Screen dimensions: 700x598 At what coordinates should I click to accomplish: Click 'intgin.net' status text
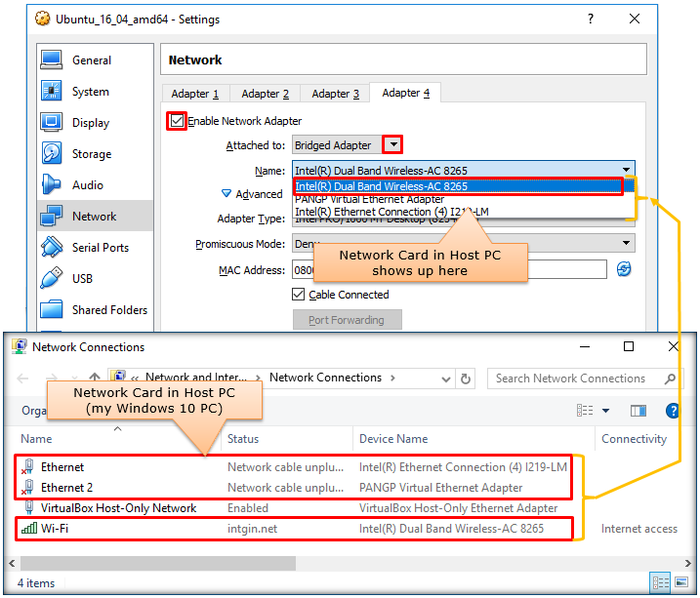[252, 529]
